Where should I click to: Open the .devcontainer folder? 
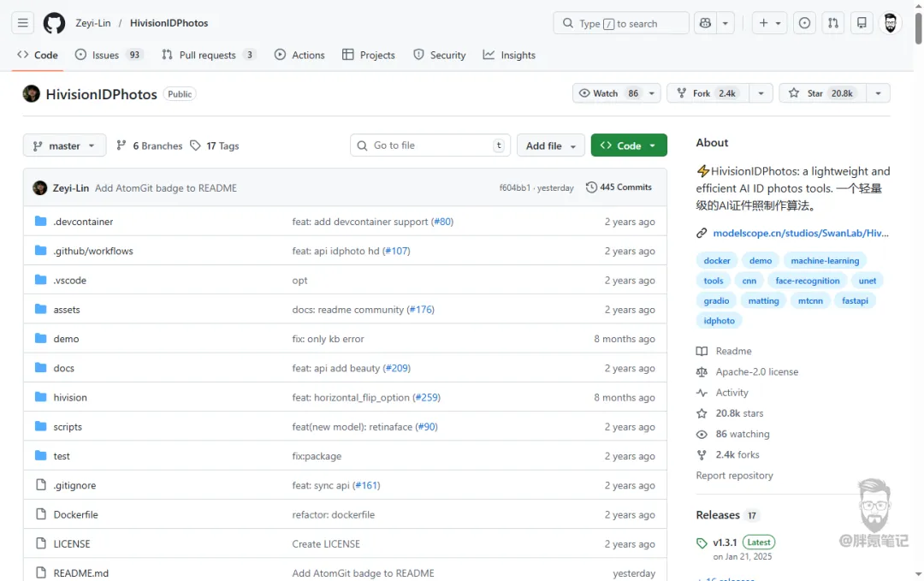click(83, 222)
